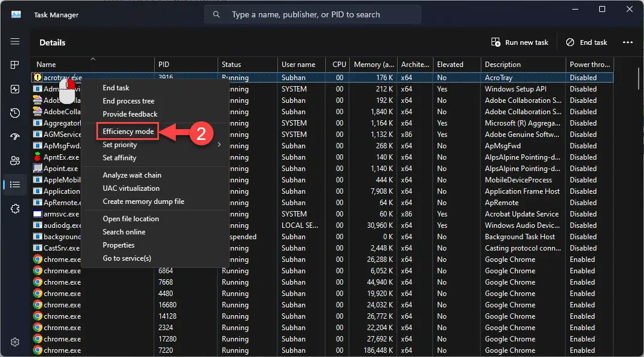Click the three-dot more options button
The height and width of the screenshot is (357, 644).
(x=627, y=42)
